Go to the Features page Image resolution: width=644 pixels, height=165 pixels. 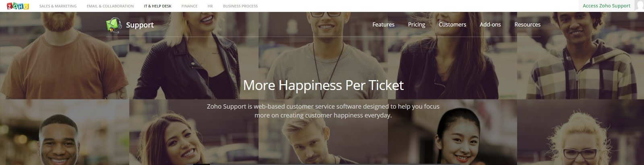[x=384, y=25]
